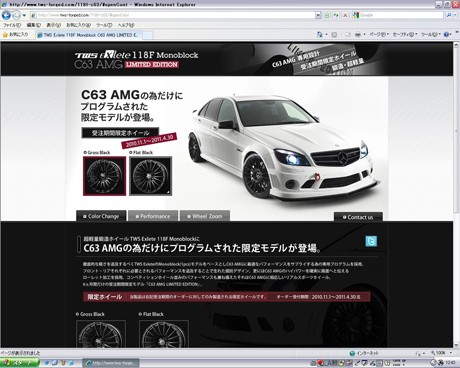460x368 pixels.
Task: Click the red IME language bar icon
Action: (x=320, y=363)
